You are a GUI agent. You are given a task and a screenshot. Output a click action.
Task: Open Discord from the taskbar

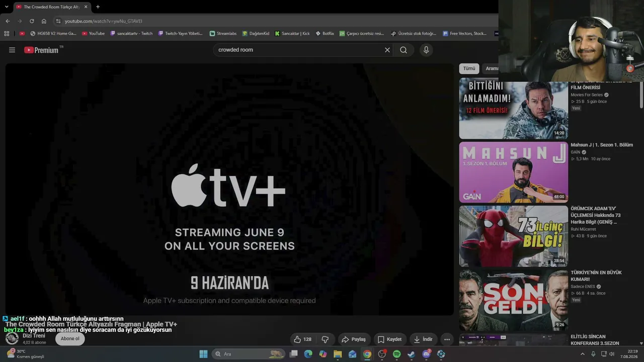(426, 354)
